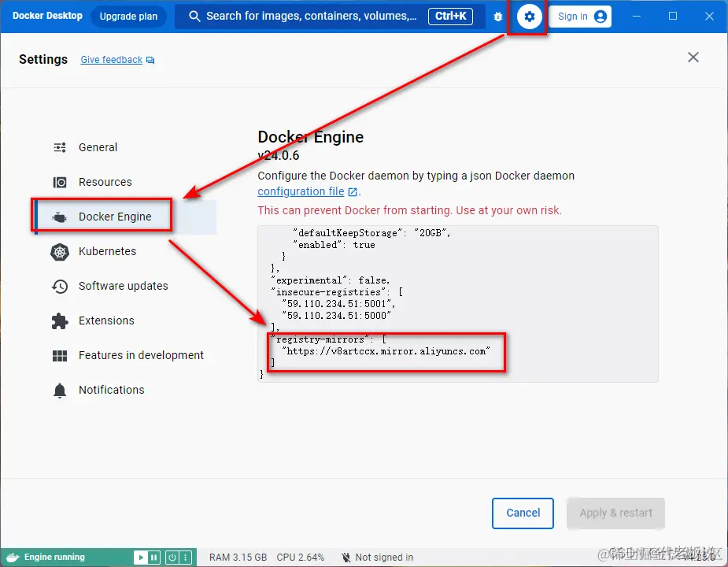Minimize the Docker Desktop window
This screenshot has width=728, height=567.
tap(637, 17)
